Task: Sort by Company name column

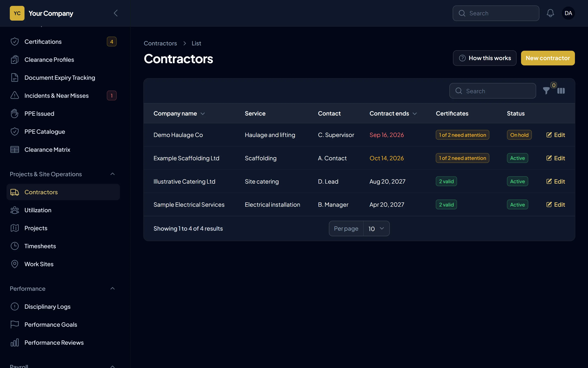Action: pos(179,114)
